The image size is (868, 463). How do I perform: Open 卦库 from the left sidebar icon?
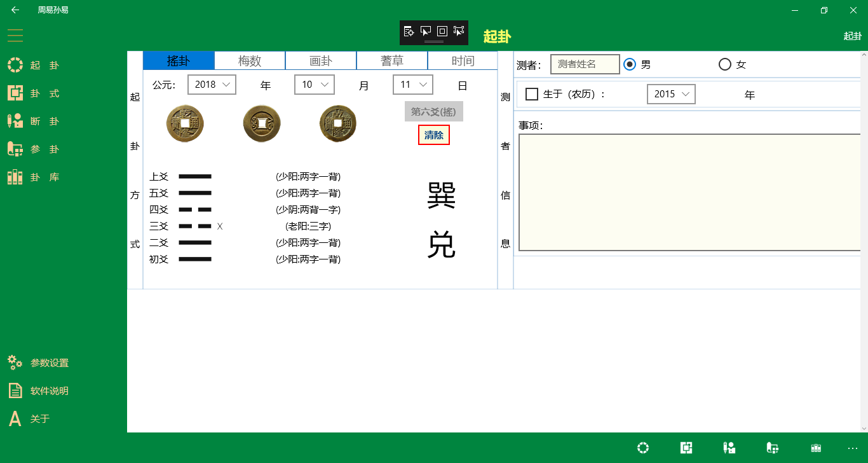[x=15, y=177]
